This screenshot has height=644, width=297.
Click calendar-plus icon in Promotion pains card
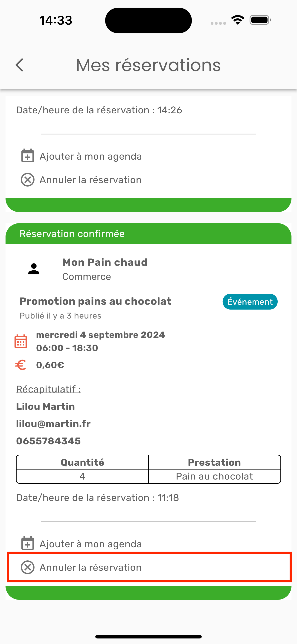[x=27, y=543]
